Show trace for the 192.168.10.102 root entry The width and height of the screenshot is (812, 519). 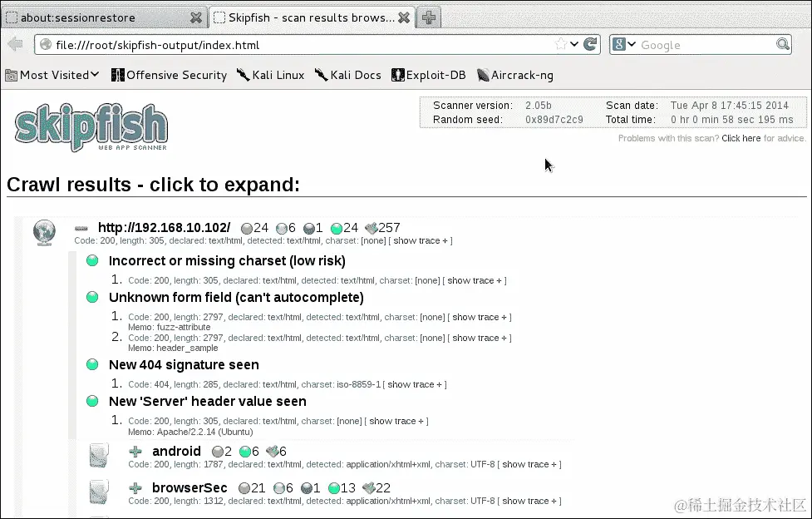tap(421, 240)
